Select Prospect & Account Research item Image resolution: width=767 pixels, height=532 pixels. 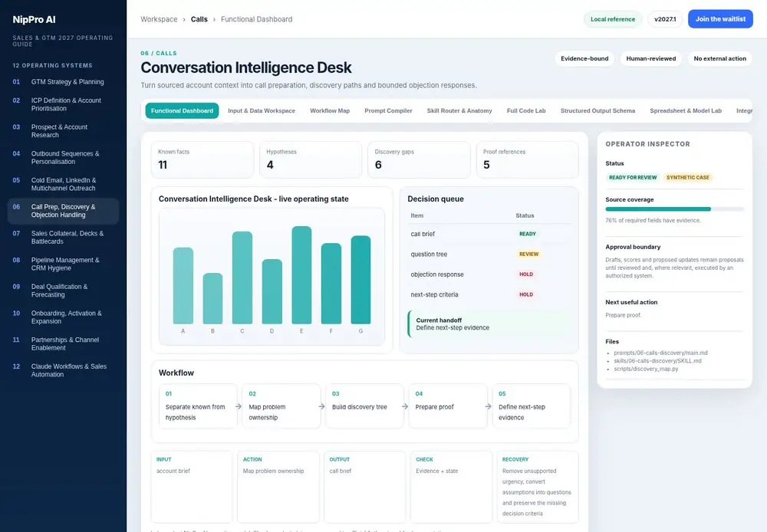pyautogui.click(x=63, y=130)
